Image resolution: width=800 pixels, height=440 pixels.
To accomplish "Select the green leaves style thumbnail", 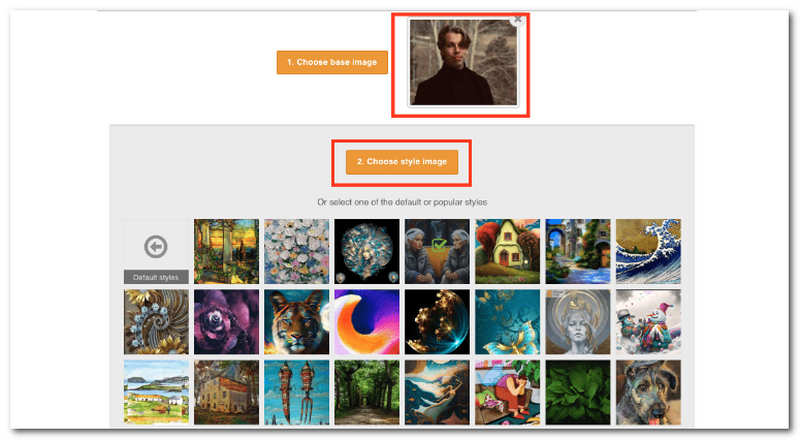I will 578,393.
